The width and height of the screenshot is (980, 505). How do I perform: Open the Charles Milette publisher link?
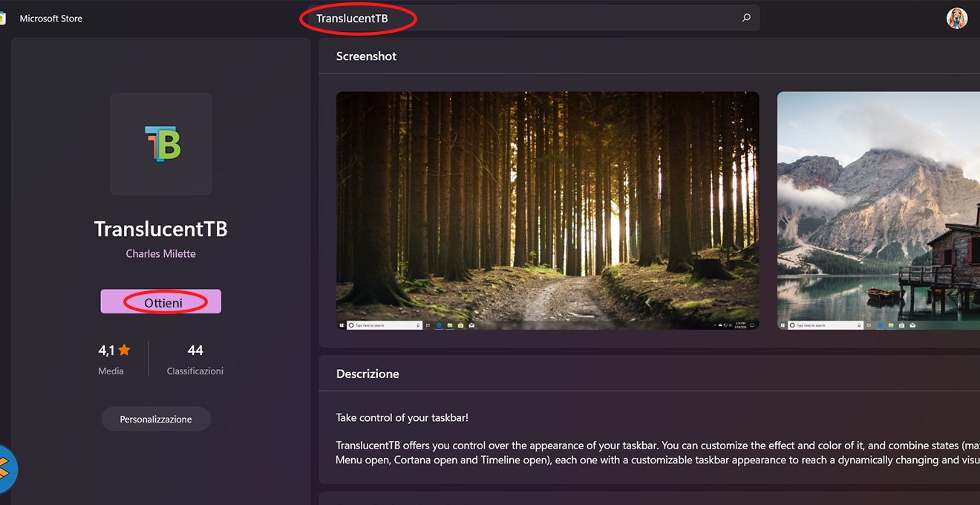[161, 254]
